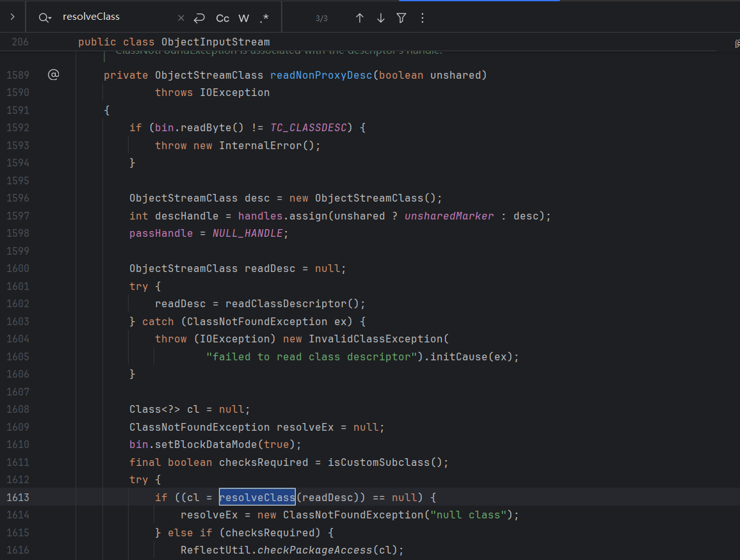Jump to next occurrence arrow
The height and width of the screenshot is (560, 740).
[x=381, y=18]
